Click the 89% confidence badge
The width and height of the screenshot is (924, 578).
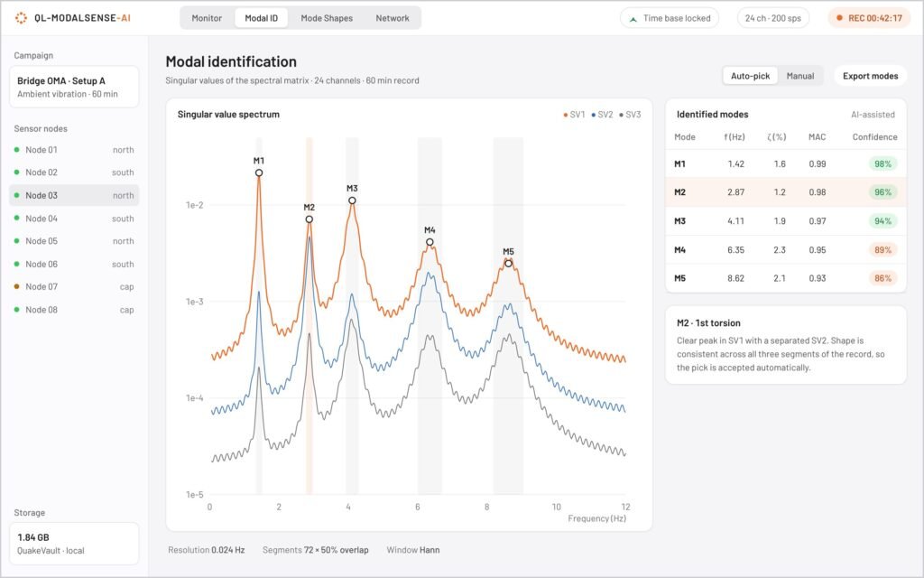coord(882,250)
